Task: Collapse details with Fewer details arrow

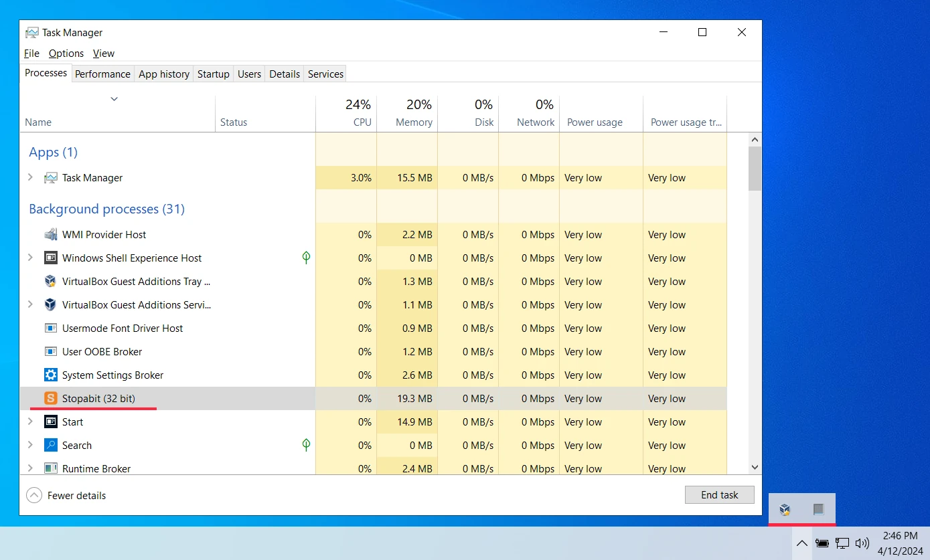Action: click(33, 496)
